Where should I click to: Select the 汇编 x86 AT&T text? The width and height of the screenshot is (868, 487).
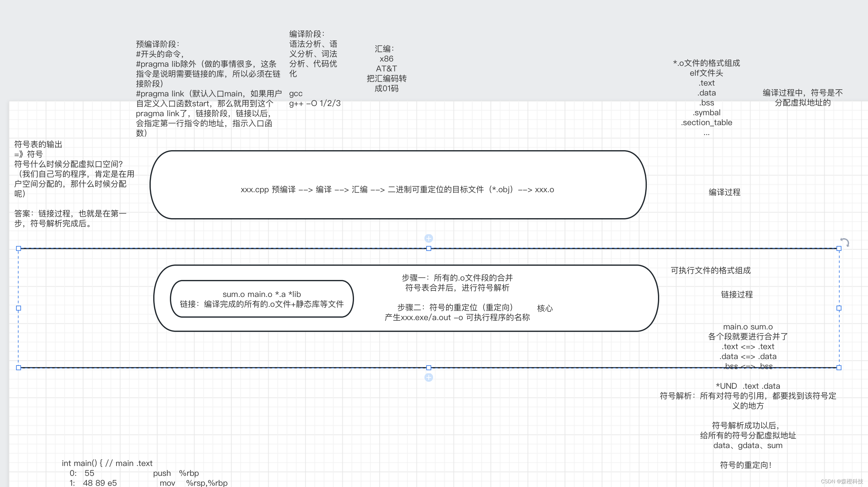(x=386, y=68)
